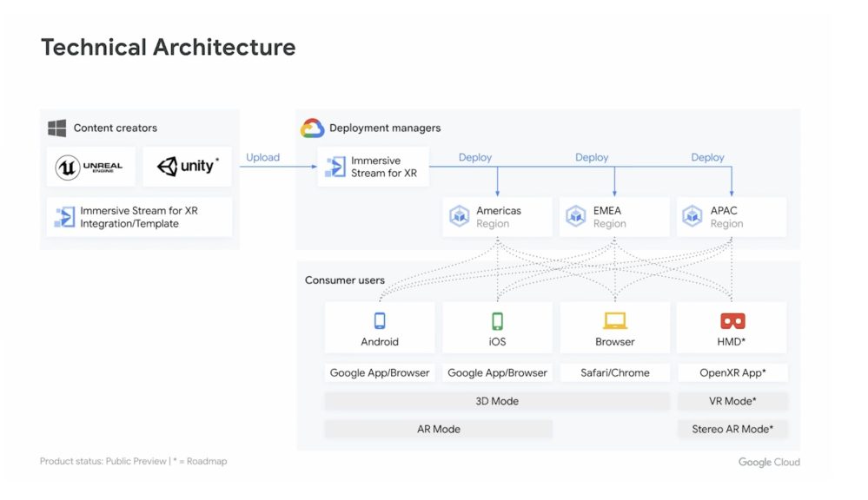Image resolution: width=868 pixels, height=500 pixels.
Task: Select the Immersive Stream for XR Integration/Template box
Action: point(139,217)
